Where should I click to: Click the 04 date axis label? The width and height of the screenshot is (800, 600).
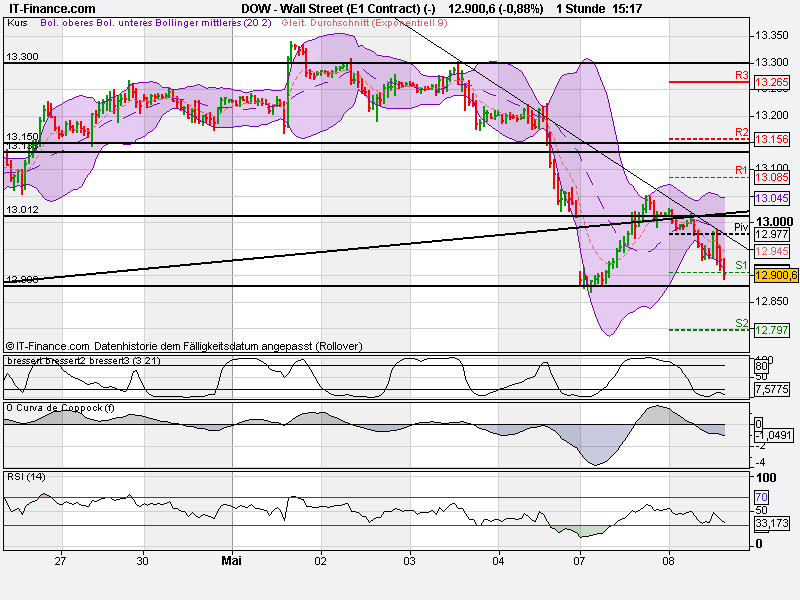[498, 561]
